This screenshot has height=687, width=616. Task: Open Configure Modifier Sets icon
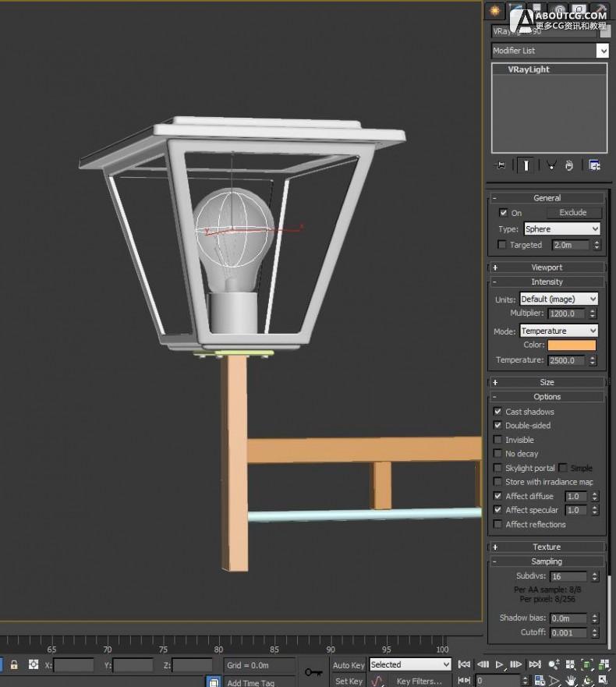(x=595, y=165)
